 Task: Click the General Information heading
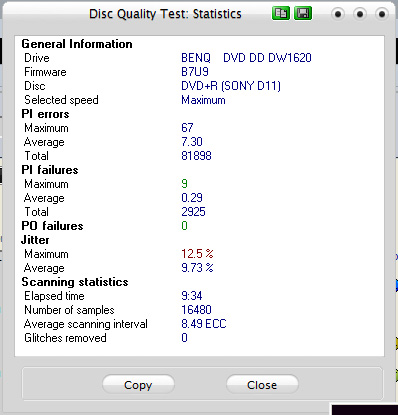coord(77,44)
